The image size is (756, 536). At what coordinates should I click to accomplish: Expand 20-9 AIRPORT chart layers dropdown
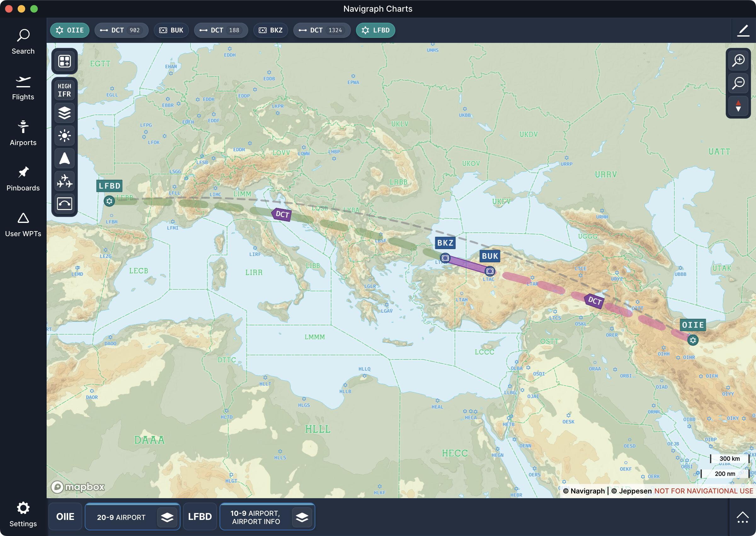pos(167,517)
